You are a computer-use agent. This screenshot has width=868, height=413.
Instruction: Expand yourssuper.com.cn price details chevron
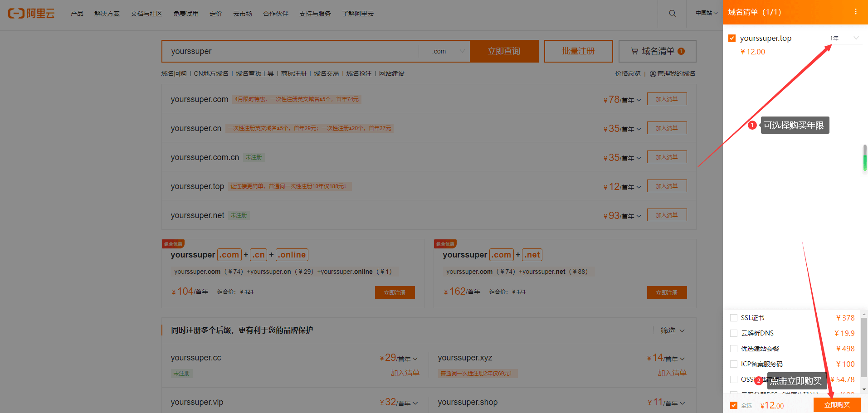(639, 158)
